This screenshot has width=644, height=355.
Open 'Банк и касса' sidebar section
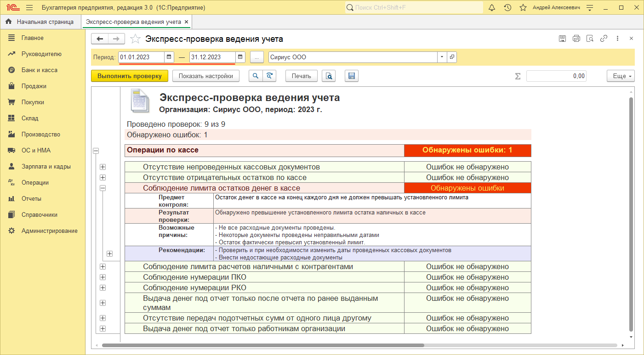(39, 70)
